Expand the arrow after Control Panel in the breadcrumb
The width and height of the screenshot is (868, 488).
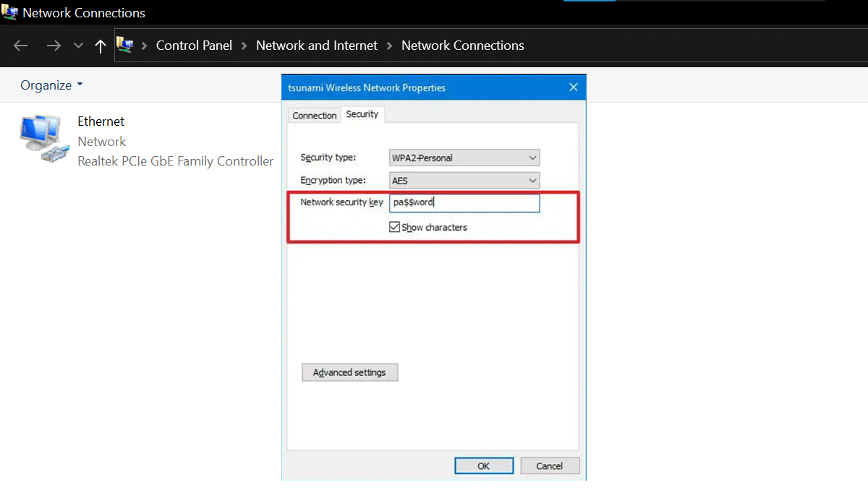pyautogui.click(x=244, y=46)
